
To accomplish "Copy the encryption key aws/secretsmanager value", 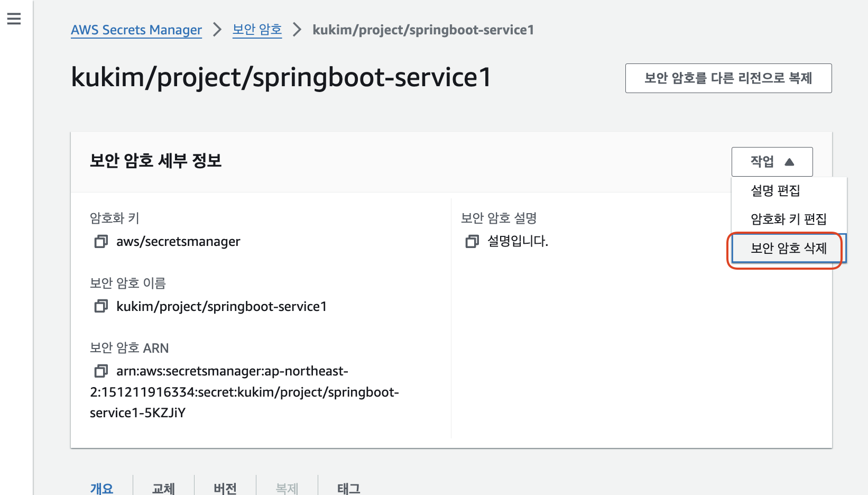I will click(101, 242).
